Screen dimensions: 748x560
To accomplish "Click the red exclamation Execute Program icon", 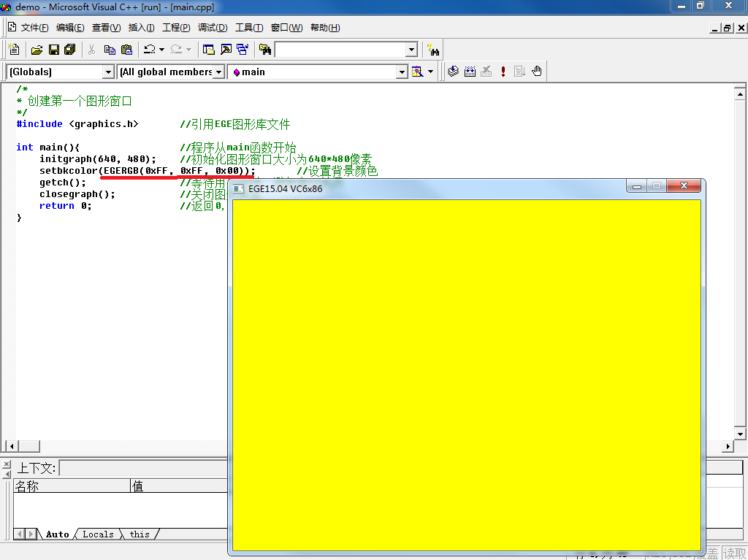I will [x=503, y=72].
